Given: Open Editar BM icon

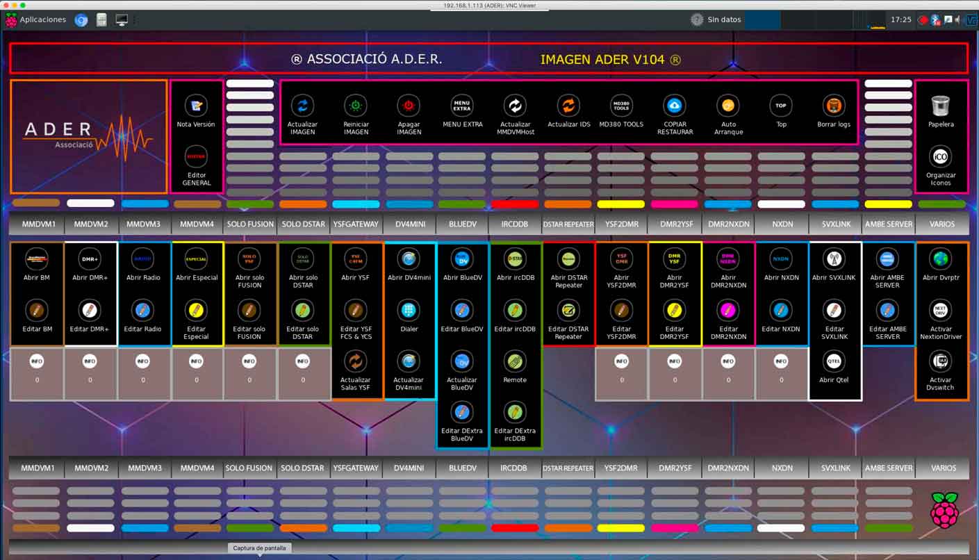Looking at the screenshot, I should [37, 311].
